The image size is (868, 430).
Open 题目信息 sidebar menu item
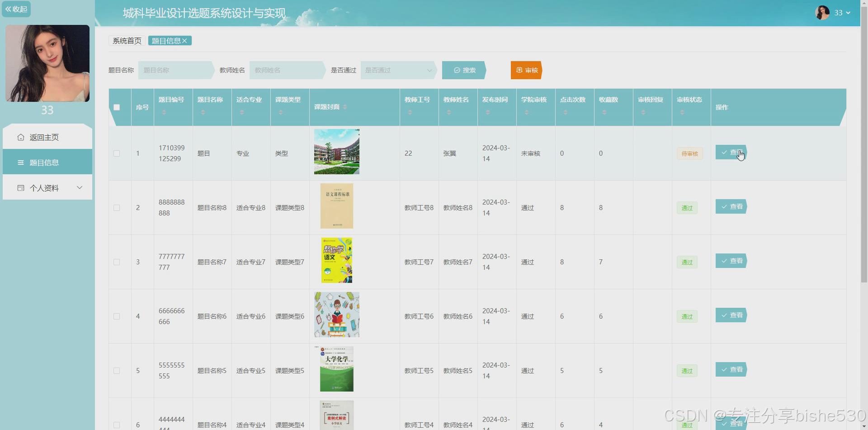coord(47,163)
